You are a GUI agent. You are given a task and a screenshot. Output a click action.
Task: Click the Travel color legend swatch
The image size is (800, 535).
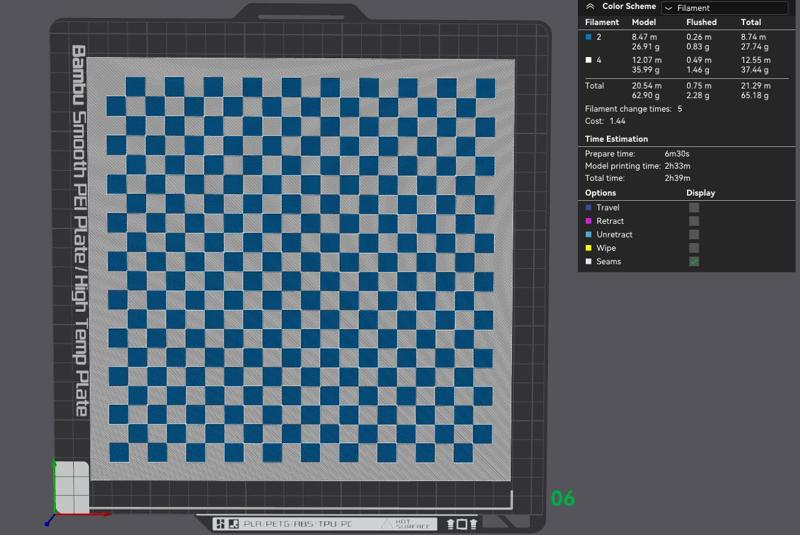[x=588, y=208]
